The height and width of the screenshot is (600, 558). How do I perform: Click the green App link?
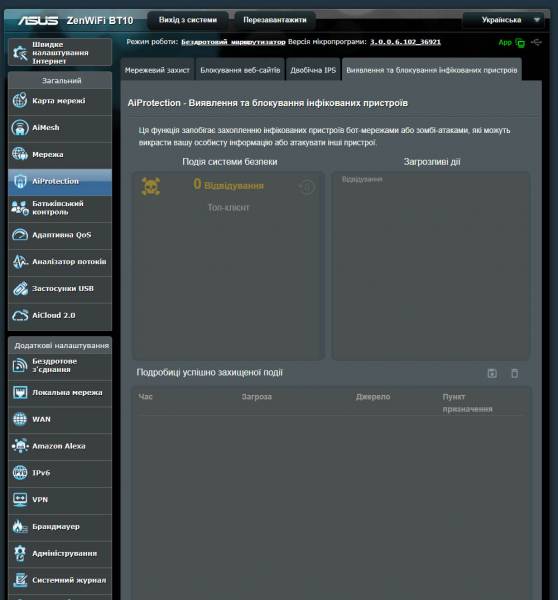pyautogui.click(x=505, y=42)
